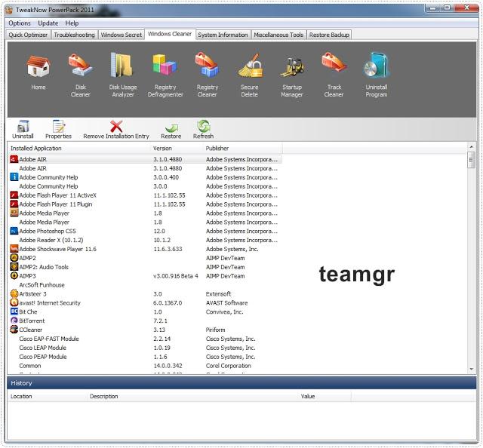Open Disk Usage Analyzer

click(122, 75)
